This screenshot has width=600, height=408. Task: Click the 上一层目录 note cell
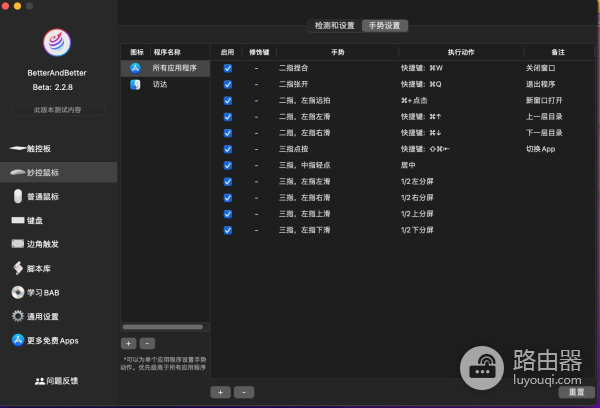click(544, 117)
